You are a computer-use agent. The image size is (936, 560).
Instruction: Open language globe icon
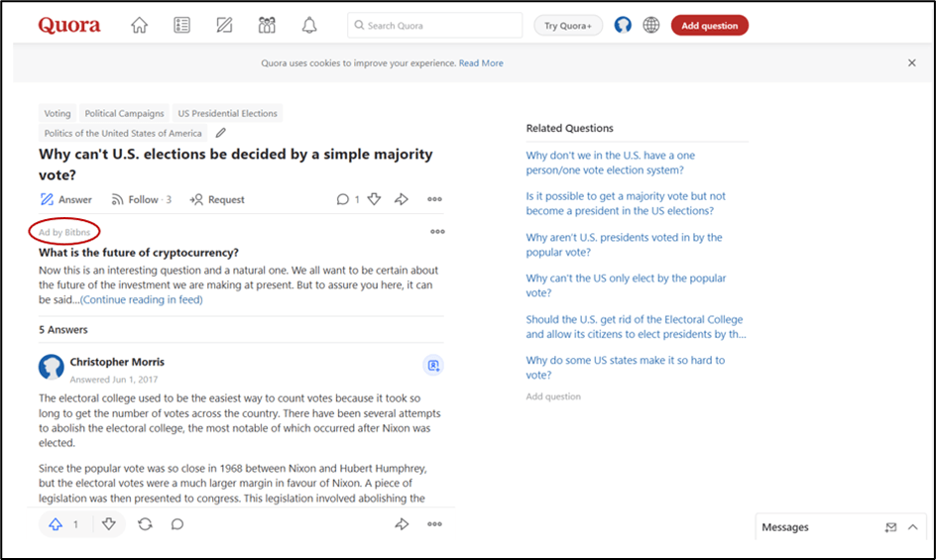(x=651, y=25)
